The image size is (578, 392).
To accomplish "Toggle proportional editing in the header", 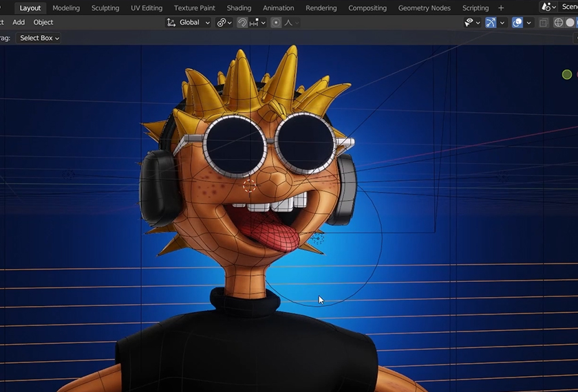I will pyautogui.click(x=276, y=23).
